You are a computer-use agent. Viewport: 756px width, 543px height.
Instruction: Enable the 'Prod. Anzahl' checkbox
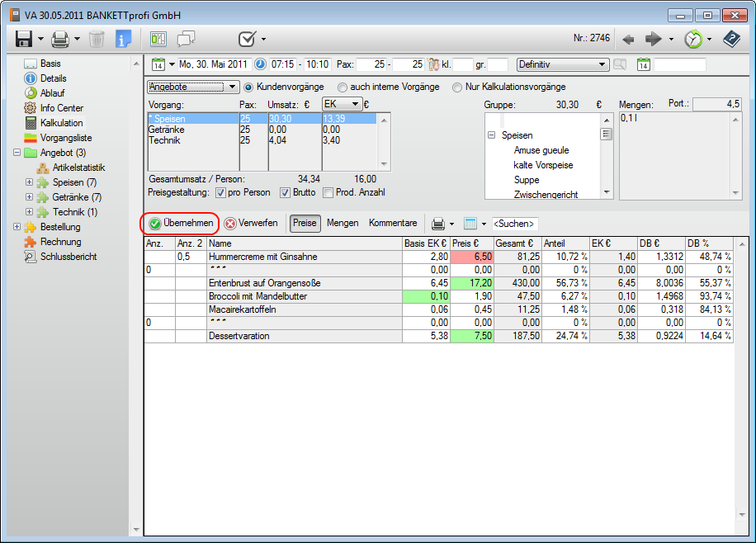pos(328,193)
